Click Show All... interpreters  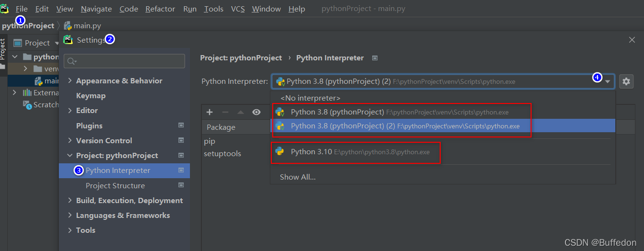point(298,177)
